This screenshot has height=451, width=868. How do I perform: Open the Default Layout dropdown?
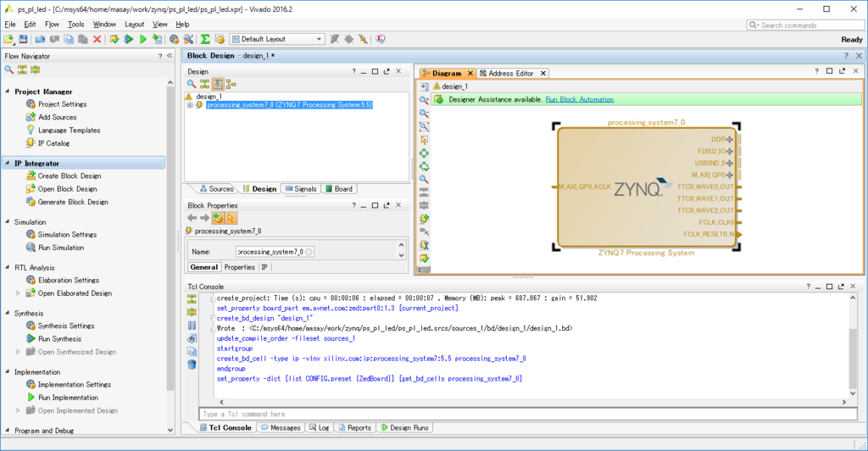click(277, 39)
